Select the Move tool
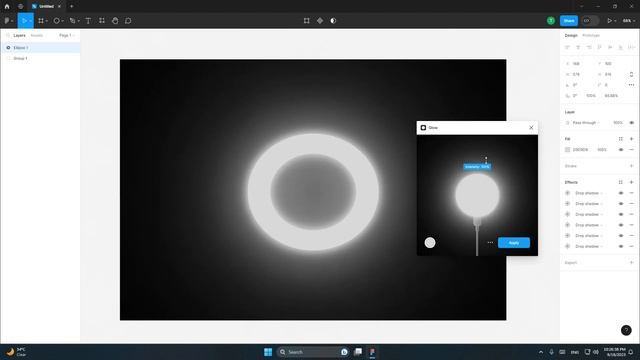The image size is (640, 360). pyautogui.click(x=24, y=21)
